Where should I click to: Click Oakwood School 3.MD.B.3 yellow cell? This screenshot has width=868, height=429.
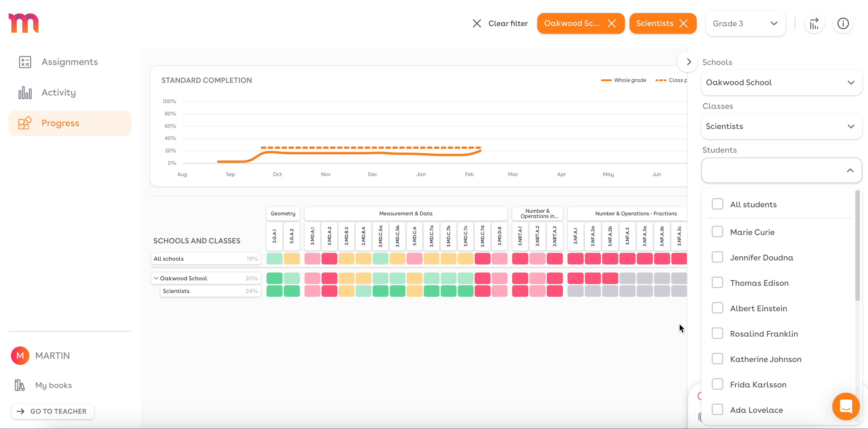pyautogui.click(x=346, y=278)
